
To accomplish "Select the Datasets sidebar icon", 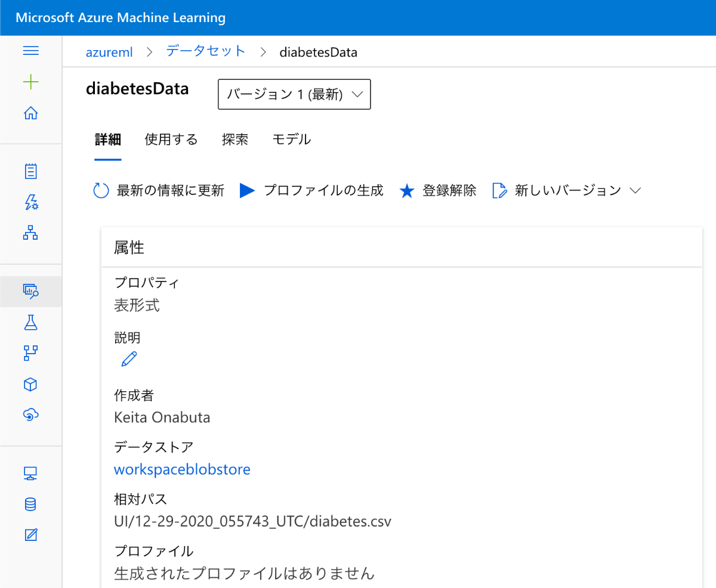I will click(30, 291).
